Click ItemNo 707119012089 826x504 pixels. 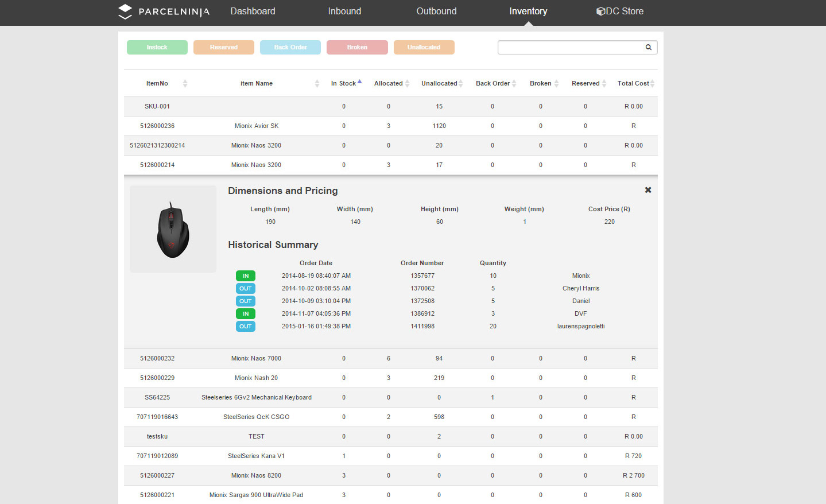coord(157,456)
